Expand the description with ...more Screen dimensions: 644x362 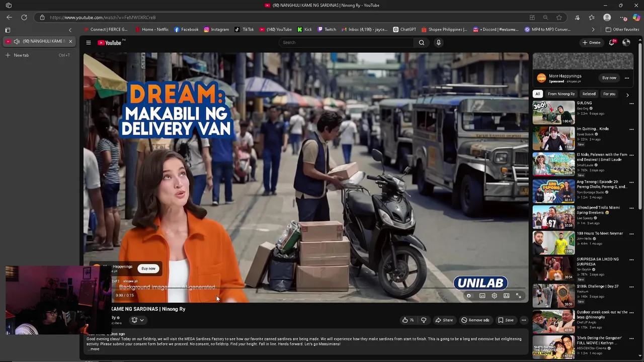[94, 349]
